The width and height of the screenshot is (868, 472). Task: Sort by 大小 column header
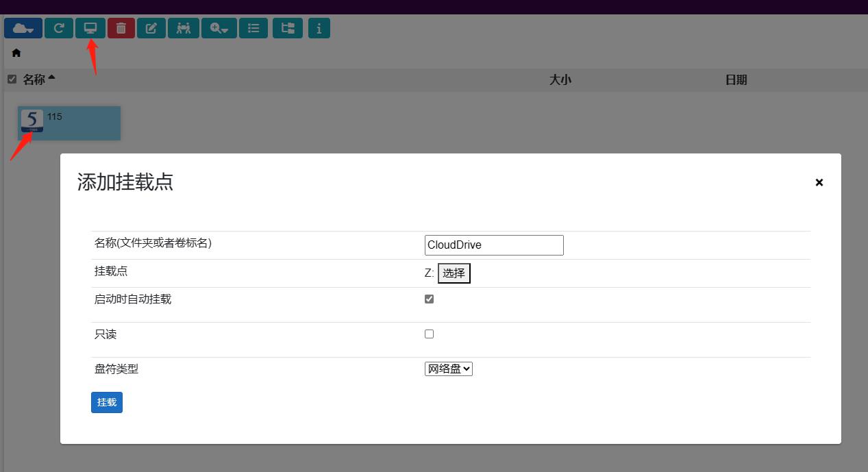pos(560,79)
